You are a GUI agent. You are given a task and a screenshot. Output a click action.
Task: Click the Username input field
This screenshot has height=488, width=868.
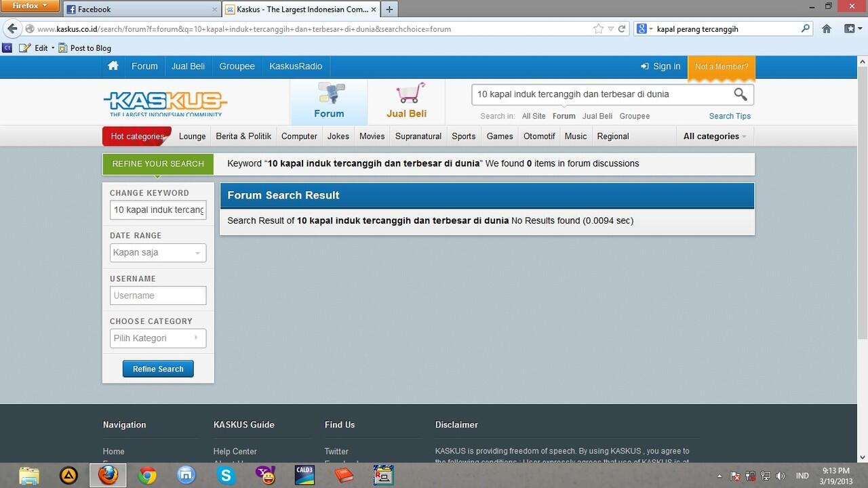[158, 296]
